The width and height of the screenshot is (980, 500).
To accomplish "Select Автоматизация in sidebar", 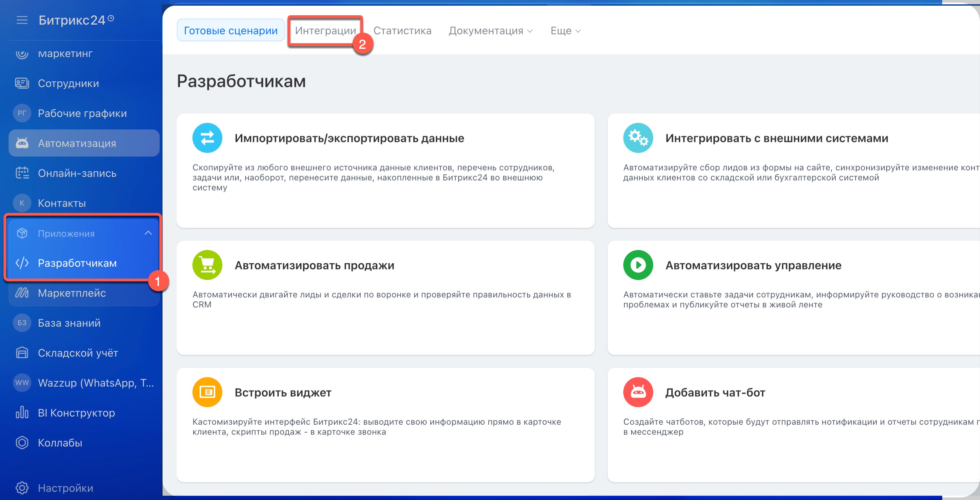I will click(x=84, y=143).
